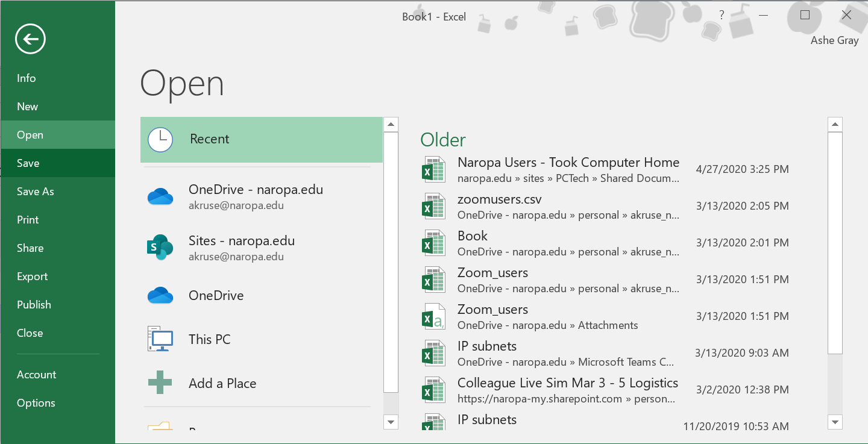Open the Print page

(57, 220)
